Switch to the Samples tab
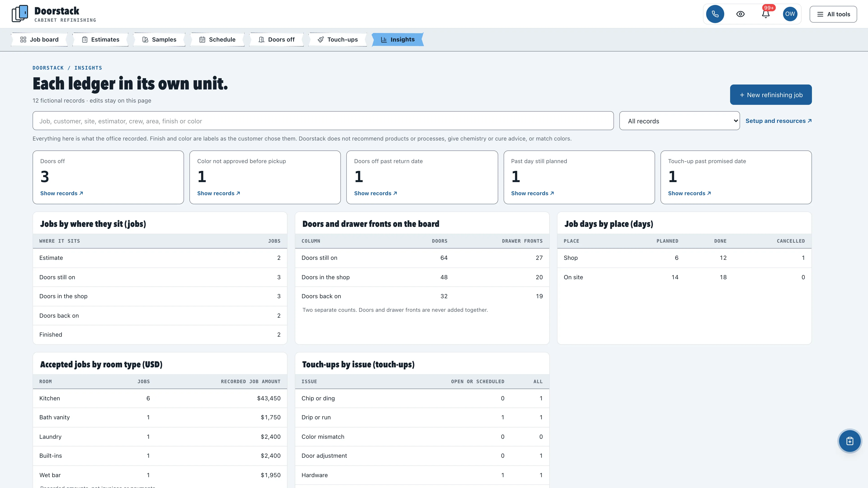868x488 pixels. [159, 39]
